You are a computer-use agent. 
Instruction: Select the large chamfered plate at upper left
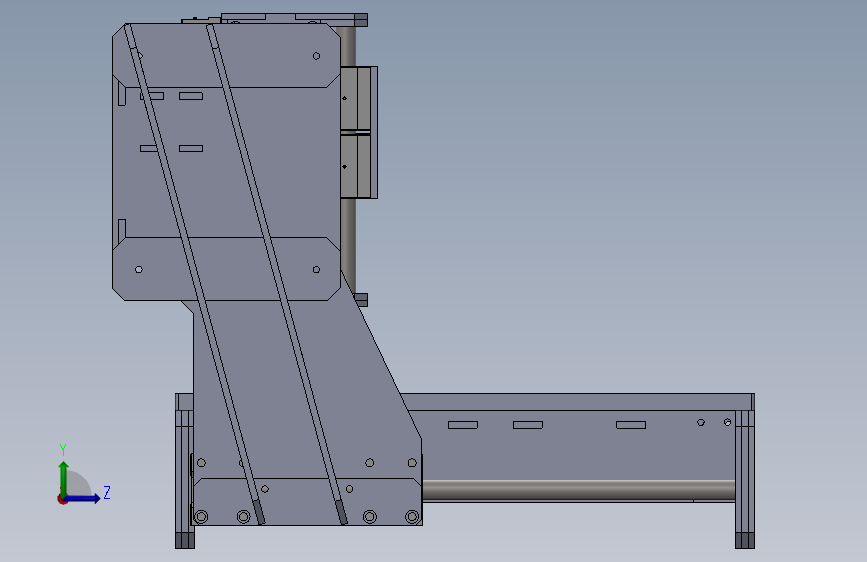[226, 162]
